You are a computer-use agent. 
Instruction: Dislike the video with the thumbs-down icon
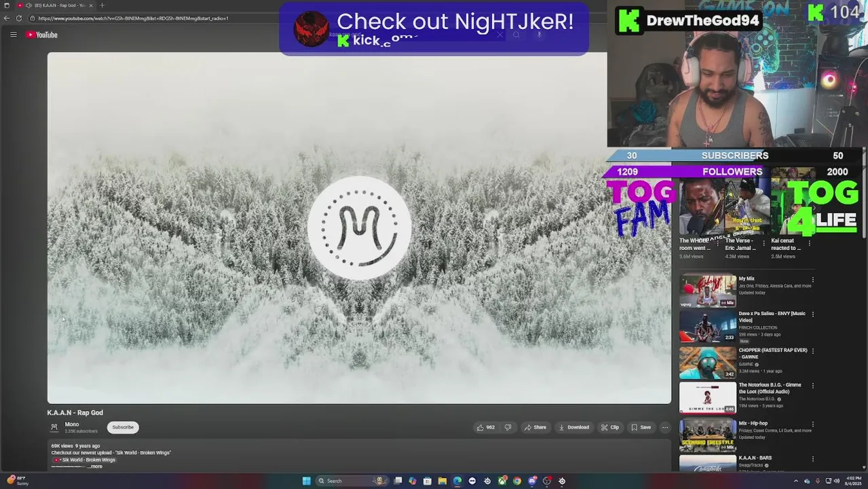tap(508, 427)
